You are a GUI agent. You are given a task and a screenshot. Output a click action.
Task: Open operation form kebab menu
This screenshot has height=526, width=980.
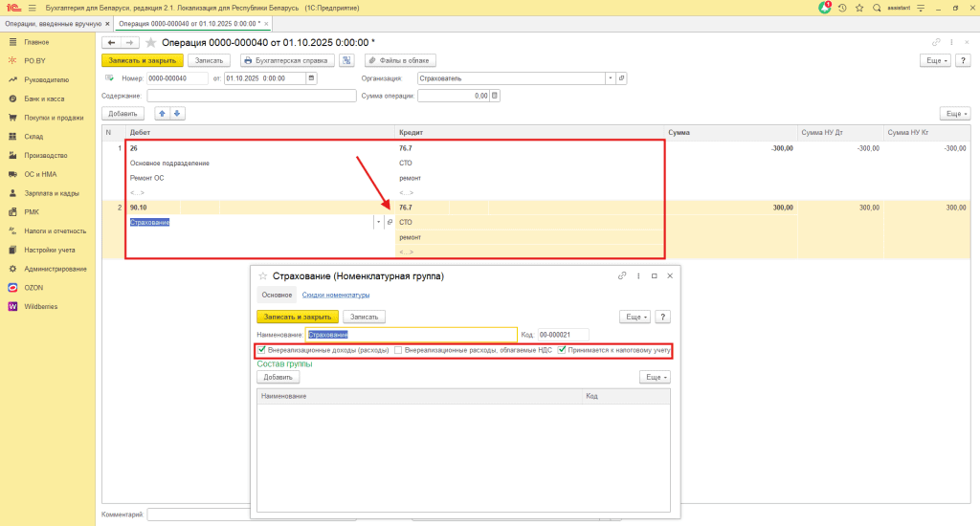pyautogui.click(x=951, y=42)
